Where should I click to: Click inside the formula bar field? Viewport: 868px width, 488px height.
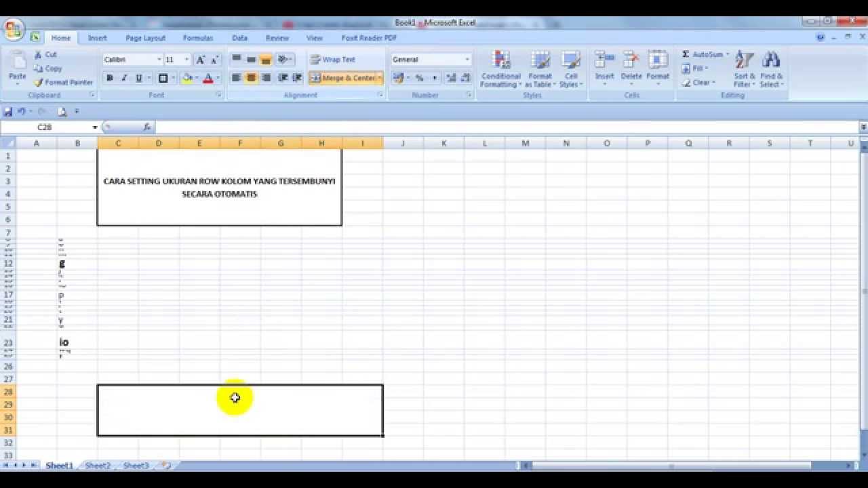[507, 127]
